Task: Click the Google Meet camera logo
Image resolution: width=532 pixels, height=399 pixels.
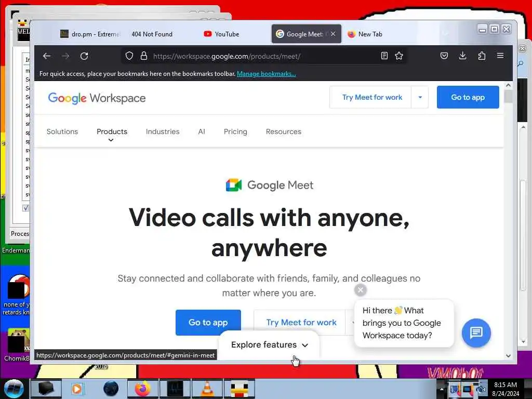Action: [x=234, y=185]
